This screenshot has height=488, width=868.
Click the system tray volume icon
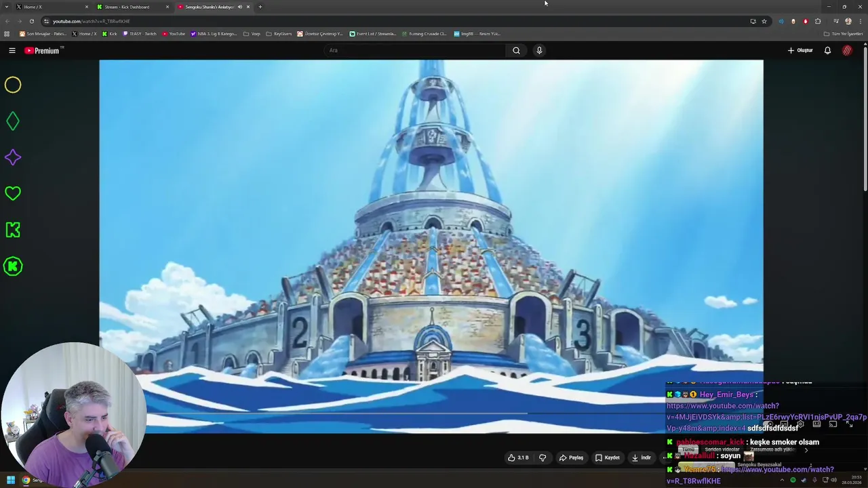pyautogui.click(x=833, y=480)
